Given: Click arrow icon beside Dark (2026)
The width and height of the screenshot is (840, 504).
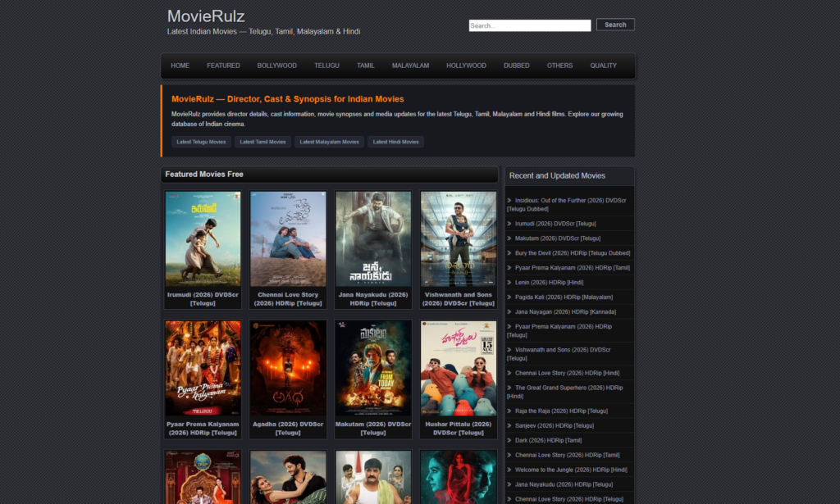Looking at the screenshot, I should click(509, 441).
